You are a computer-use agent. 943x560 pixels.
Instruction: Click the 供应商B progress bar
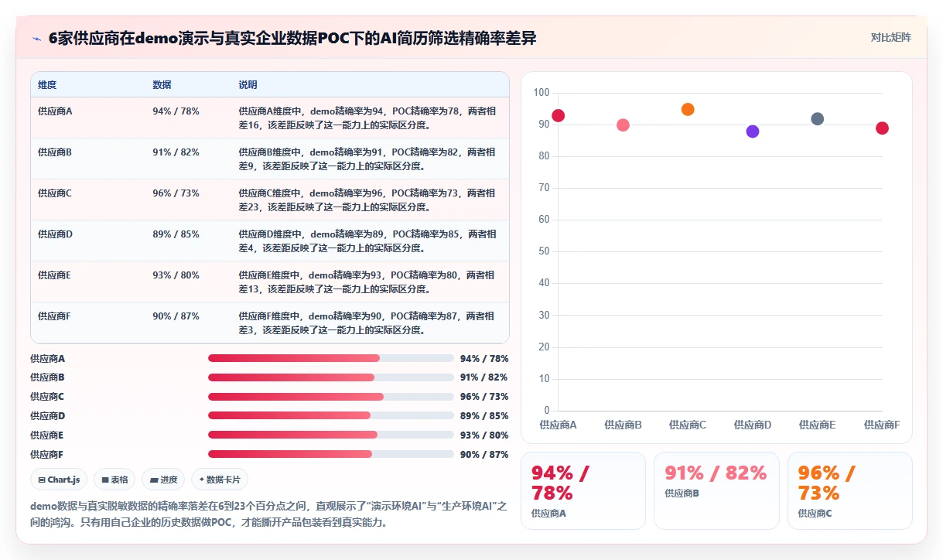(x=331, y=377)
